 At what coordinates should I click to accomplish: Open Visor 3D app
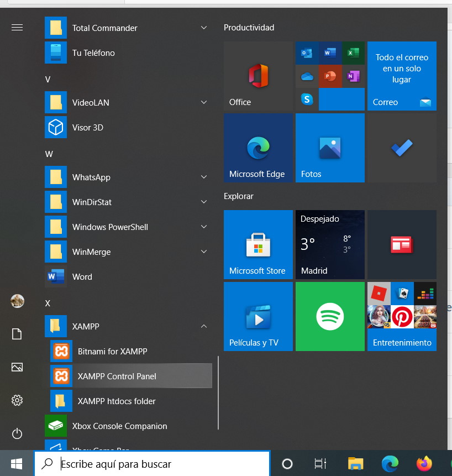(x=128, y=127)
